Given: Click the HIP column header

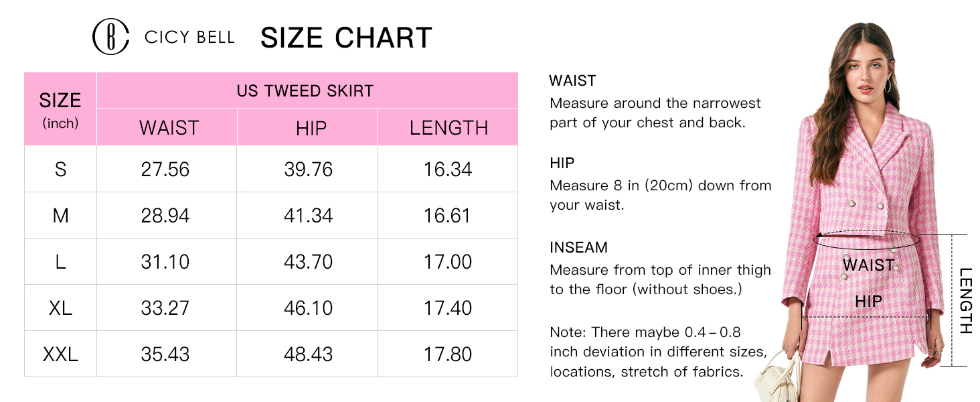Looking at the screenshot, I should point(311,128).
